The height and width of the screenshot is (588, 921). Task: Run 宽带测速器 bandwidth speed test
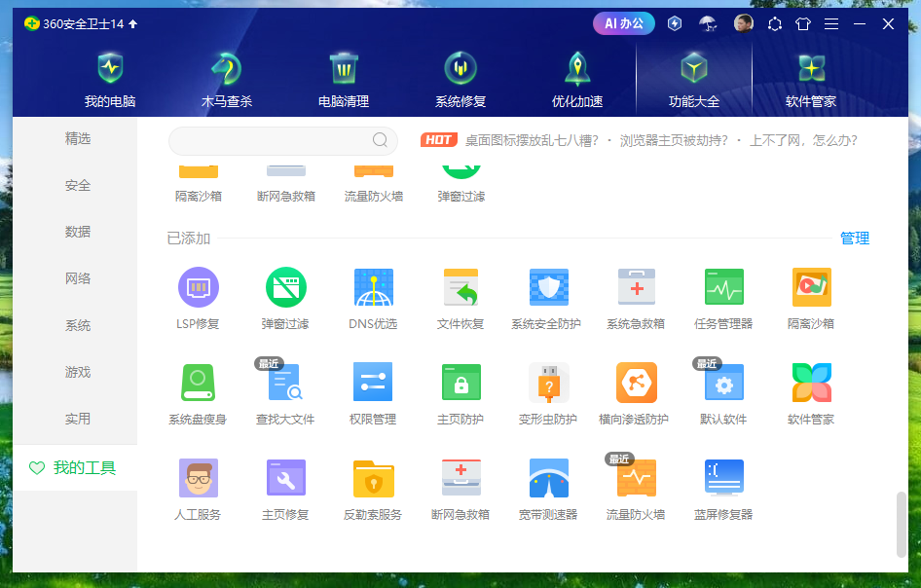point(548,478)
